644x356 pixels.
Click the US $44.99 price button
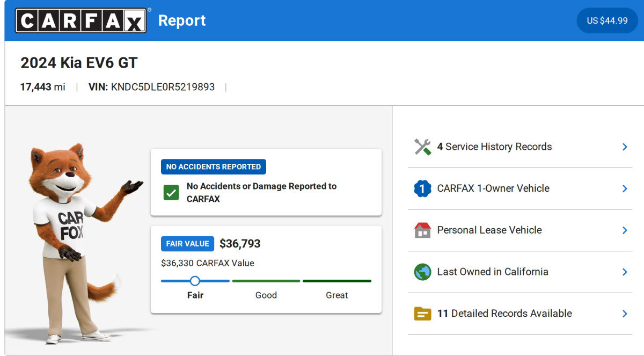(607, 20)
